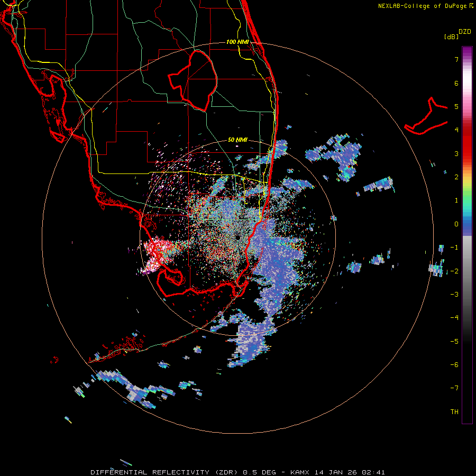Click the 14 JAN 26 date in caption

click(336, 472)
